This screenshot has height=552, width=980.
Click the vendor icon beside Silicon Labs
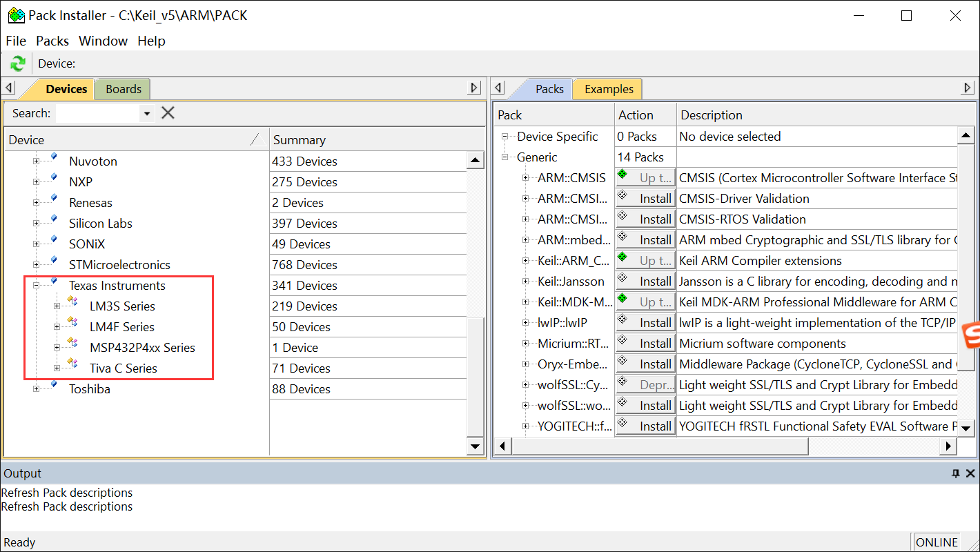[54, 220]
